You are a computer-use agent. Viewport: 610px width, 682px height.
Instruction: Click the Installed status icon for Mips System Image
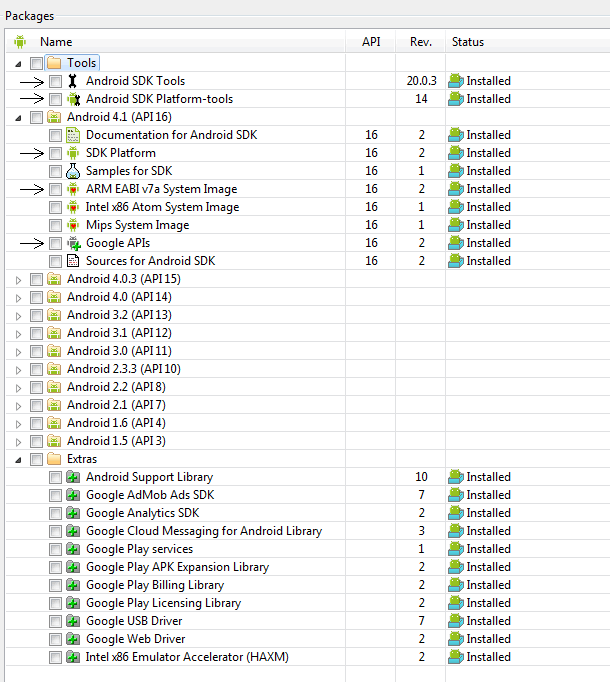[x=456, y=225]
